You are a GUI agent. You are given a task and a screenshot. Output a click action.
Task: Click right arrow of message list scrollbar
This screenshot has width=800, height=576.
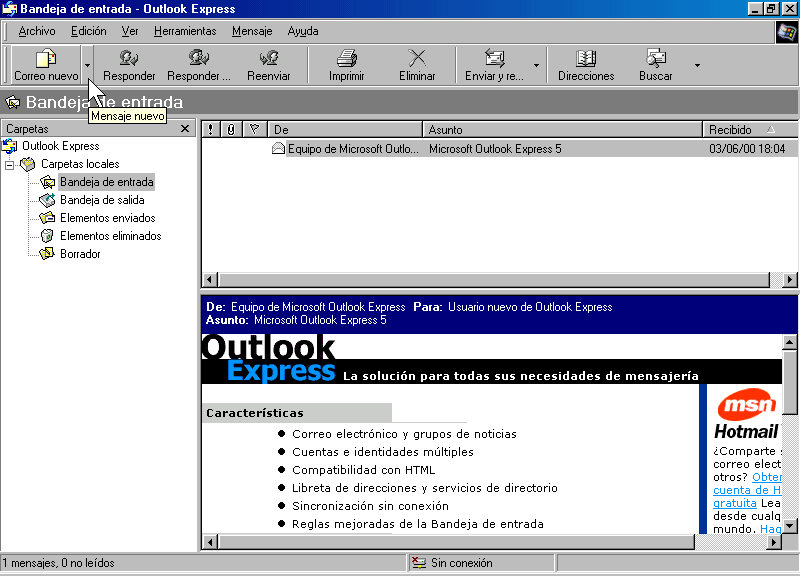790,280
